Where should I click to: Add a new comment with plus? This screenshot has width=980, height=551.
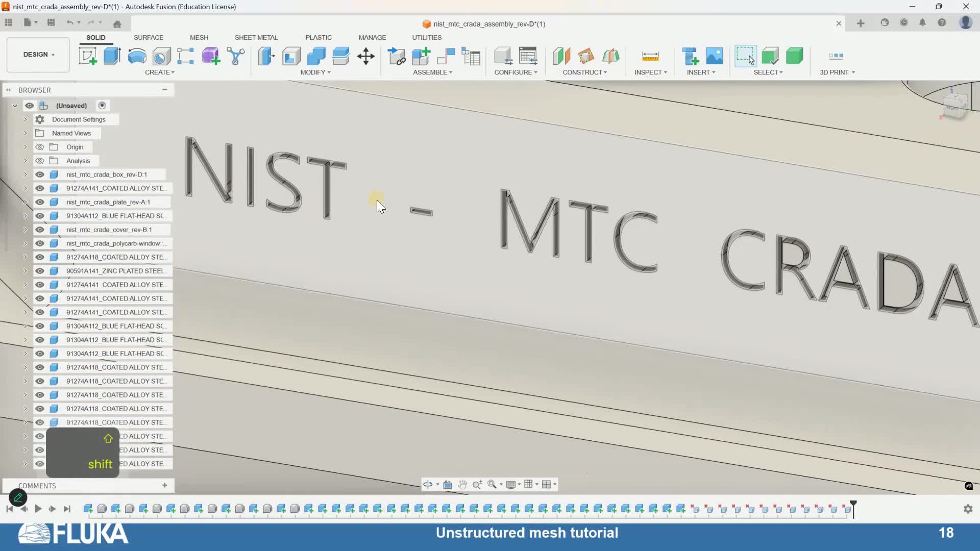165,486
